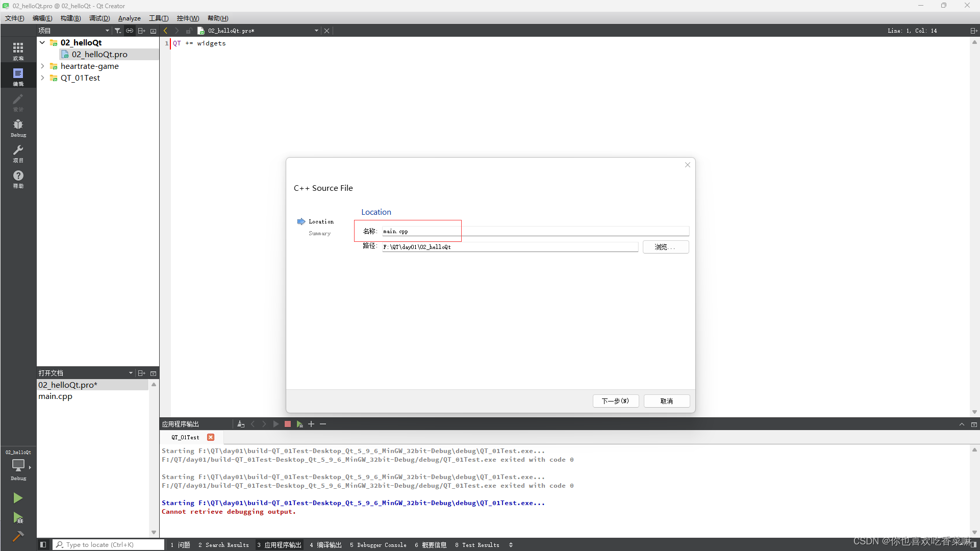Switch to Debug mode in sidebar

pos(18,128)
